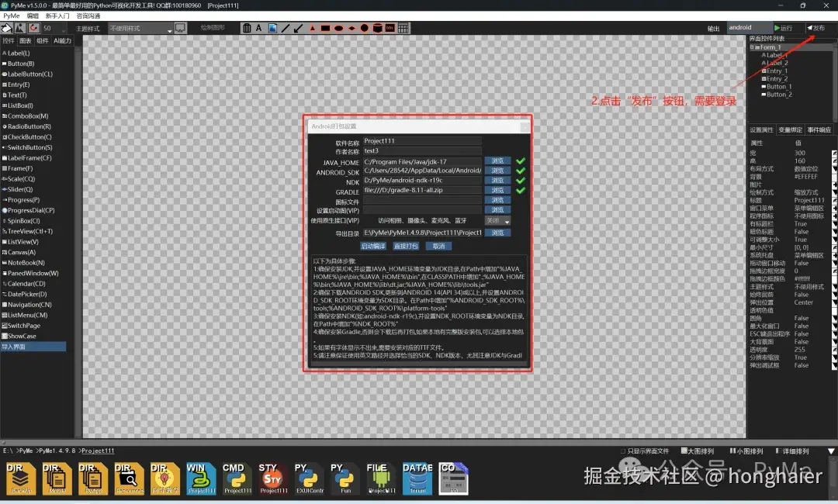
Task: Open the 咨询沟通 menu
Action: click(88, 16)
